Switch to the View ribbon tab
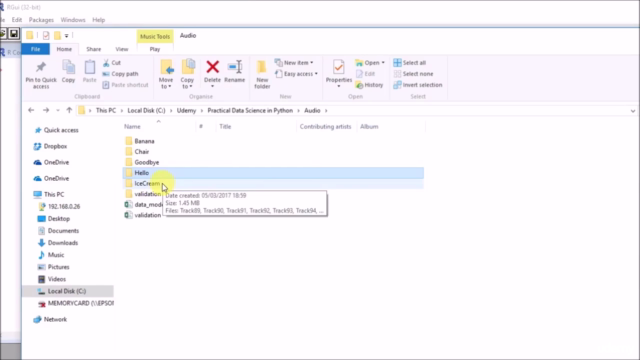 tap(122, 49)
